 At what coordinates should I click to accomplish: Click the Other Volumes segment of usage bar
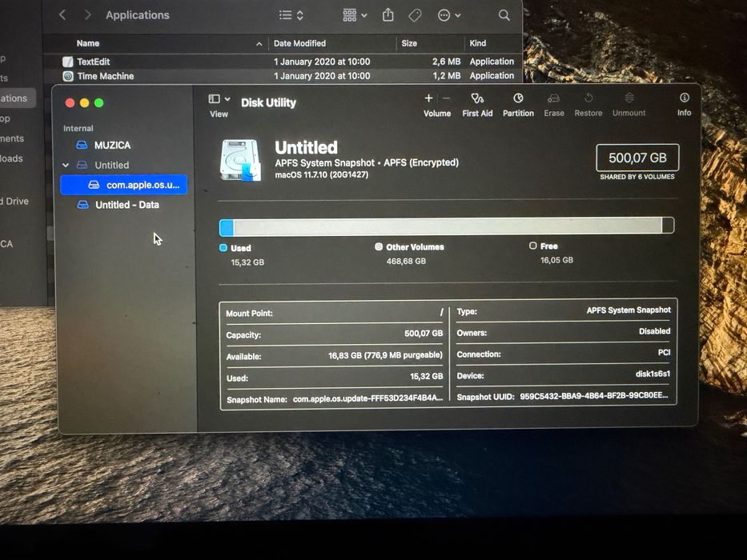pos(448,226)
